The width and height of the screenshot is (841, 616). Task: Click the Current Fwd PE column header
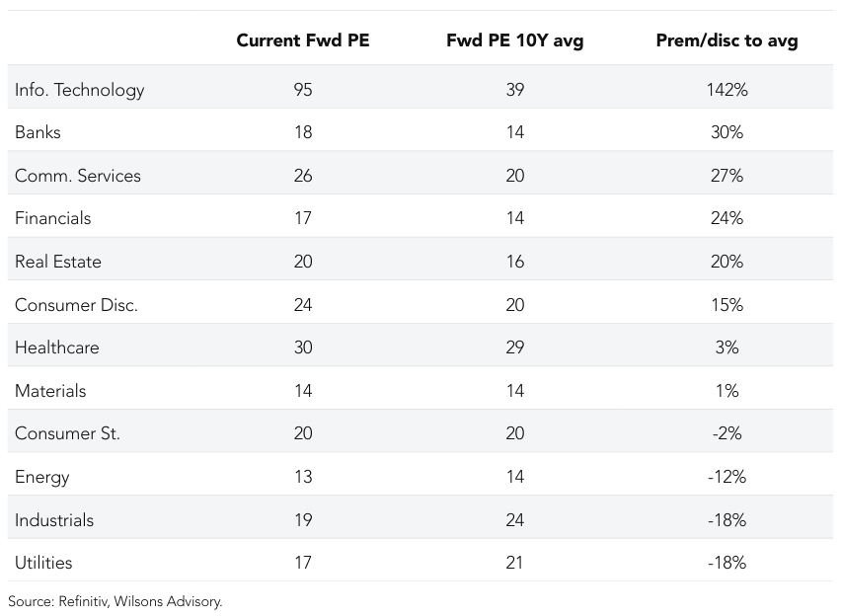302,40
